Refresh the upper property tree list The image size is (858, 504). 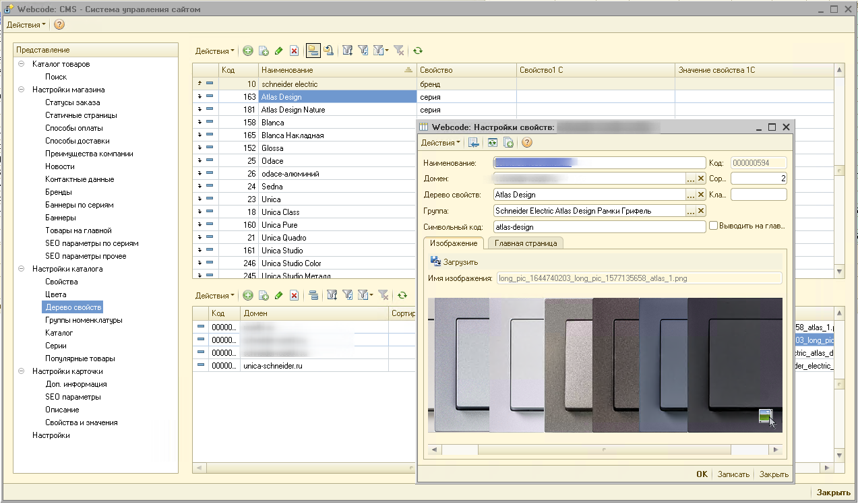[x=418, y=51]
